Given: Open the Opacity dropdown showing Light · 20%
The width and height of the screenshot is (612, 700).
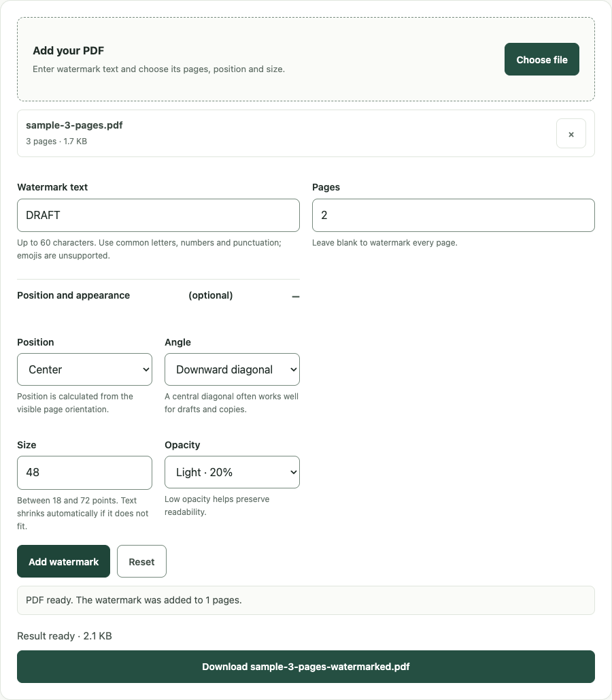Looking at the screenshot, I should click(232, 472).
